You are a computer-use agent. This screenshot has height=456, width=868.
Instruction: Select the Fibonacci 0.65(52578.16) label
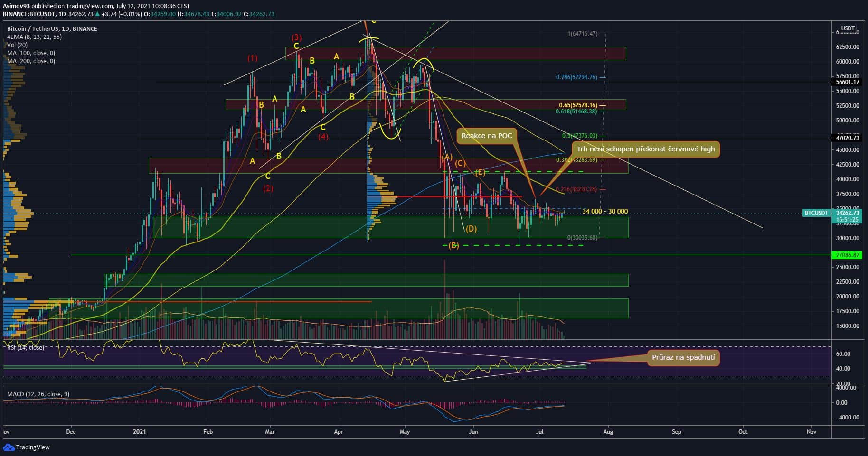tap(578, 105)
